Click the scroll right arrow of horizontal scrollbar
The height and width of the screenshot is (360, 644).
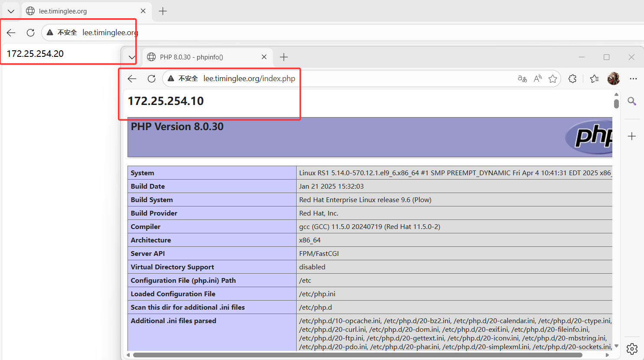tap(607, 355)
